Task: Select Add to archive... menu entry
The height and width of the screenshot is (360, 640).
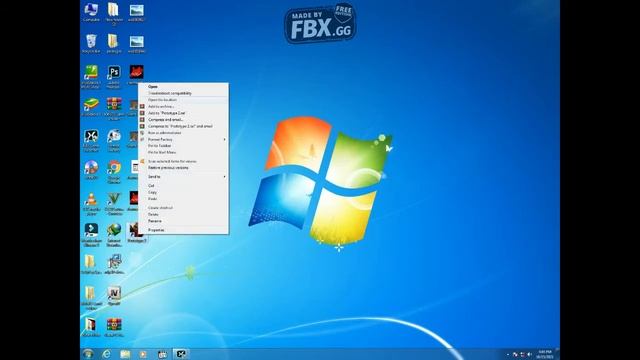Action: pyautogui.click(x=183, y=106)
